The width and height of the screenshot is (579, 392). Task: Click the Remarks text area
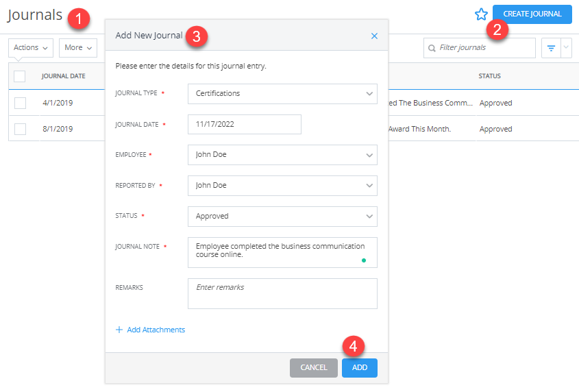[x=282, y=294]
